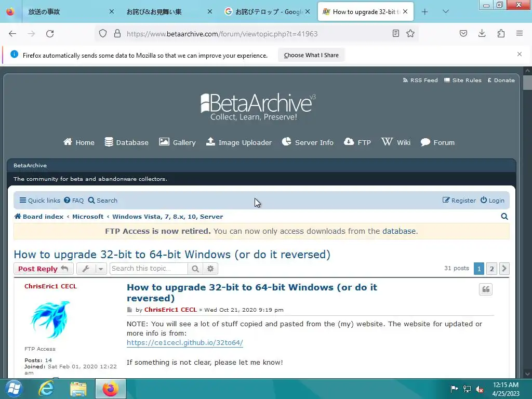
Task: Open the RSS Feed link
Action: coord(420,81)
